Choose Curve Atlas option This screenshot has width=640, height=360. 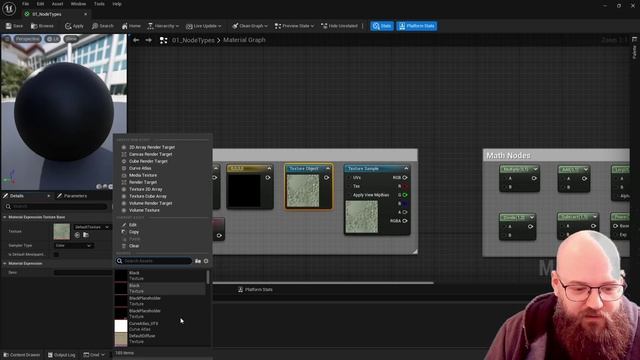pyautogui.click(x=140, y=168)
